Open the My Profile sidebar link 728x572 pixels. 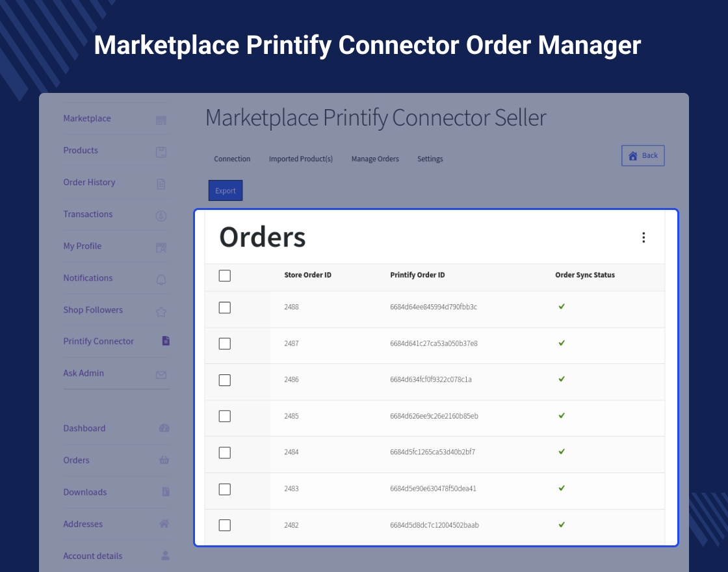[x=83, y=246]
